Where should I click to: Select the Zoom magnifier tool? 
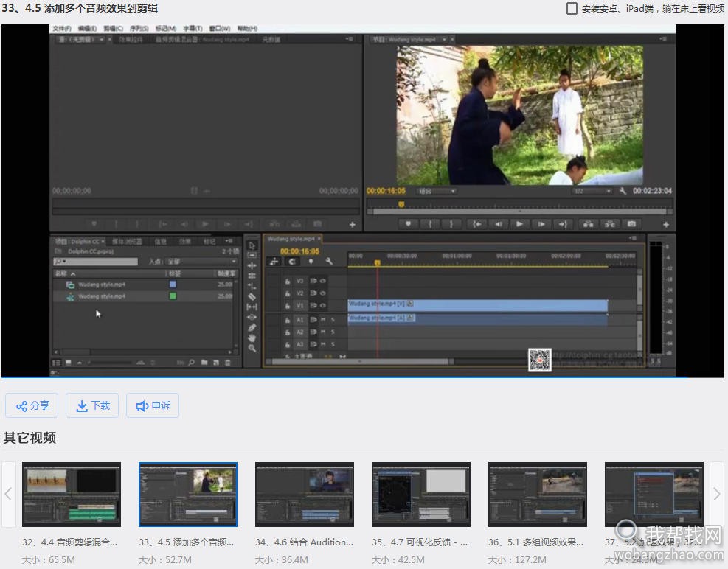(252, 348)
